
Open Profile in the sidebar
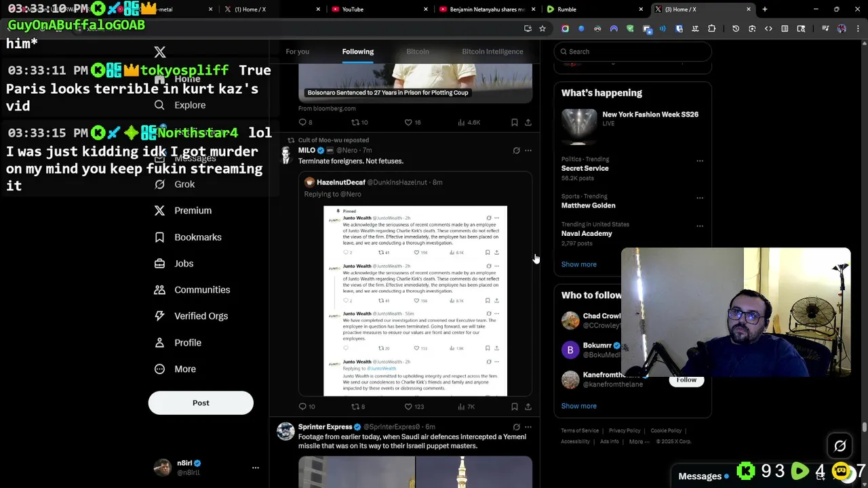(x=178, y=343)
